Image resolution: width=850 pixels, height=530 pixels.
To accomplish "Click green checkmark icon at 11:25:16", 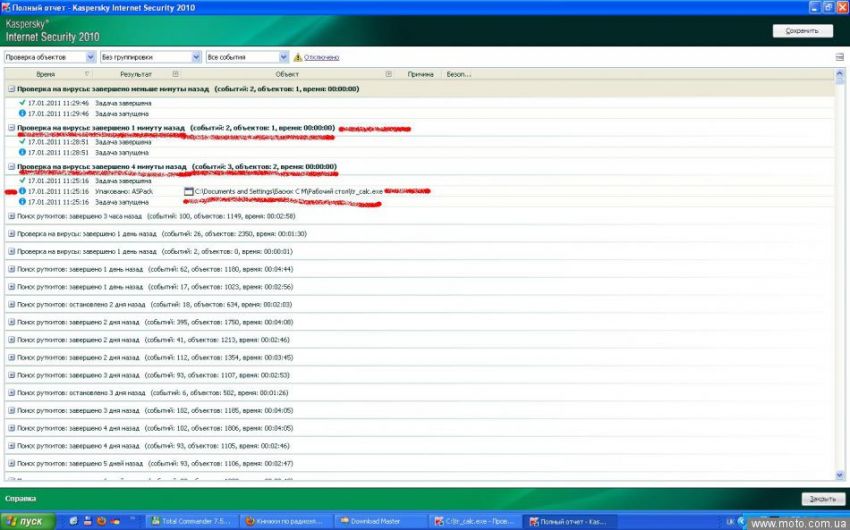I will 22,180.
